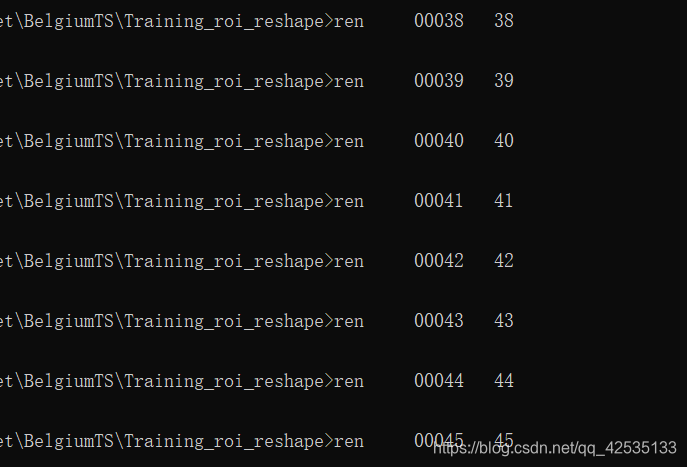The width and height of the screenshot is (687, 467).
Task: Click folder name 00038 in terminal
Action: [x=439, y=21]
